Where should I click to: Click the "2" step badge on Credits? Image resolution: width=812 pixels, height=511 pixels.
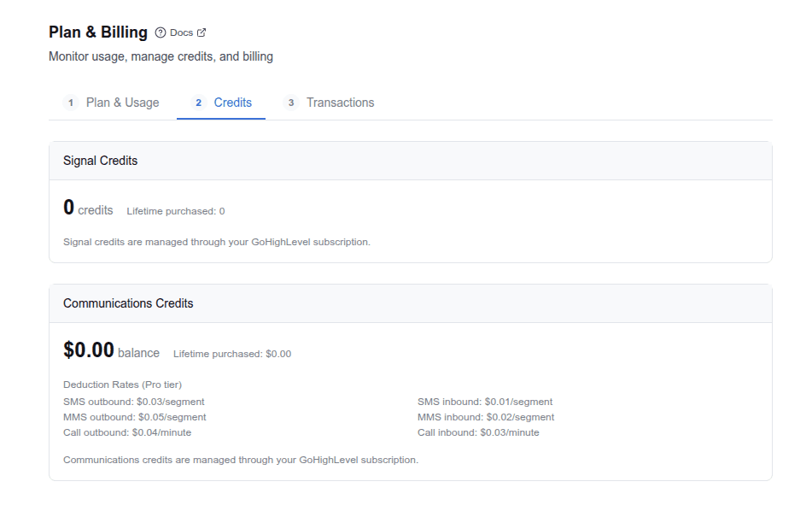pos(198,102)
